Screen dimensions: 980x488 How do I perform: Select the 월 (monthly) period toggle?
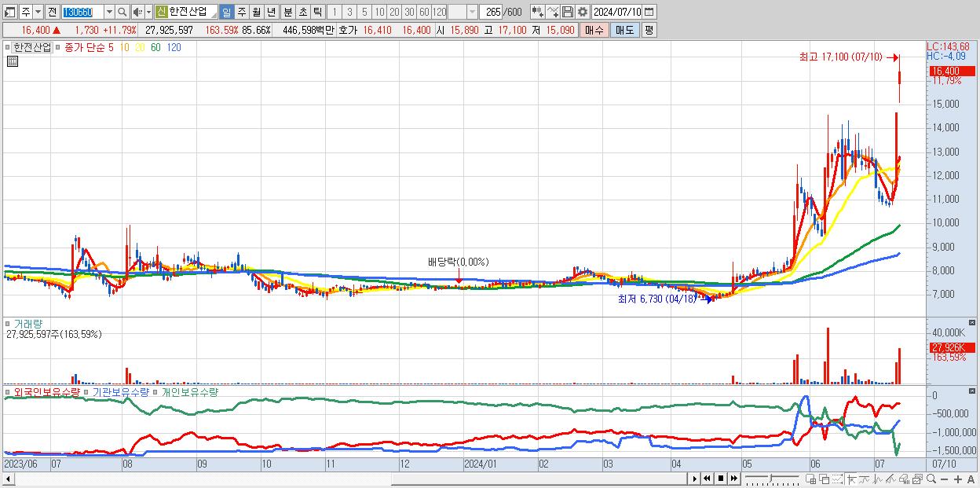coord(256,12)
